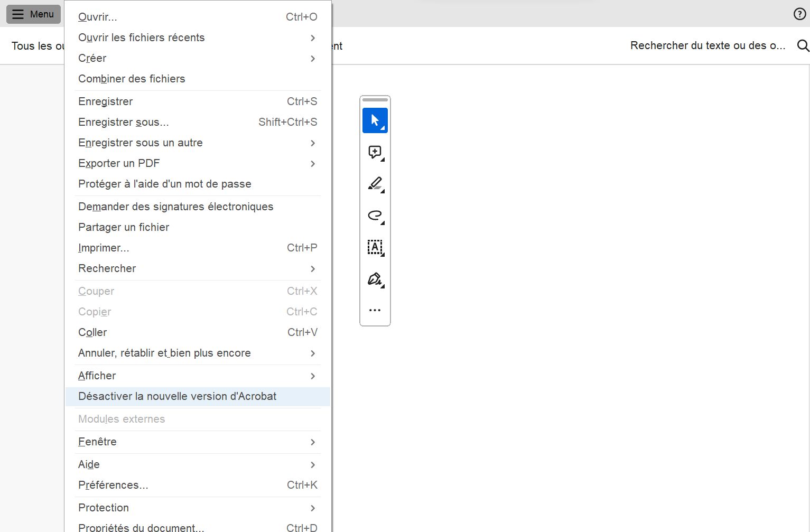This screenshot has width=810, height=532.
Task: Select the freehand Draw tool
Action: (x=375, y=216)
